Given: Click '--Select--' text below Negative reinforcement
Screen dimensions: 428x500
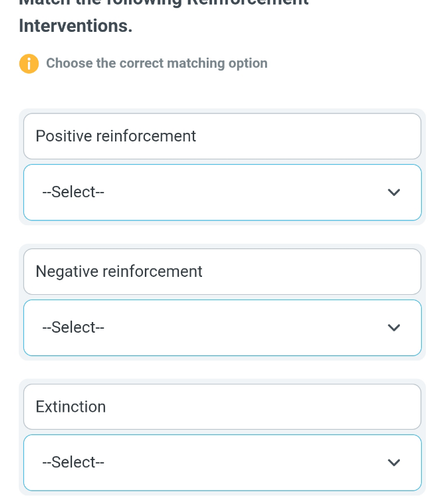Looking at the screenshot, I should [73, 328].
